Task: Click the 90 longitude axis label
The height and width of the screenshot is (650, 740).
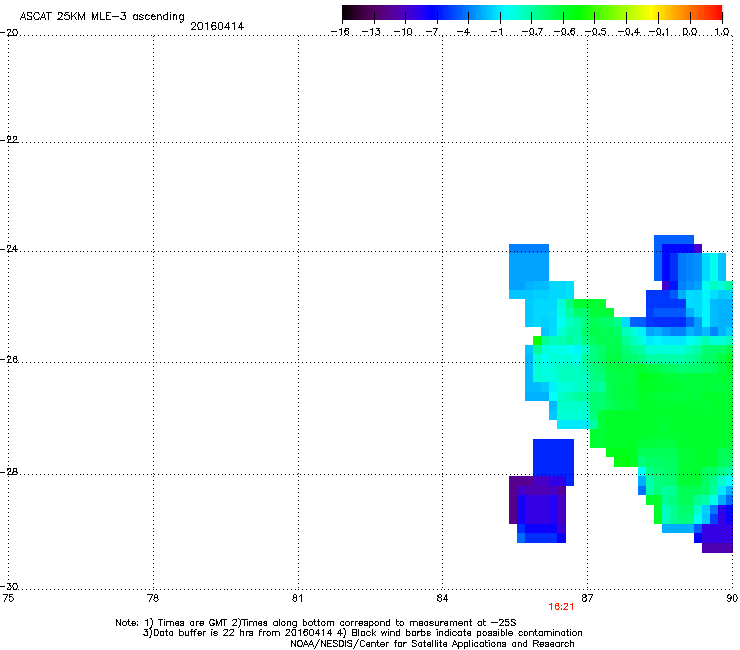Action: 732,598
